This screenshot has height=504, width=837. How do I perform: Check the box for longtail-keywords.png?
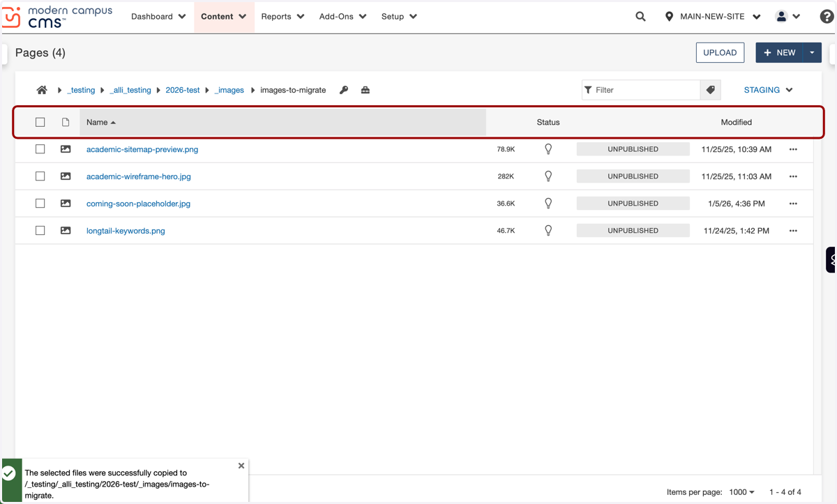(40, 231)
